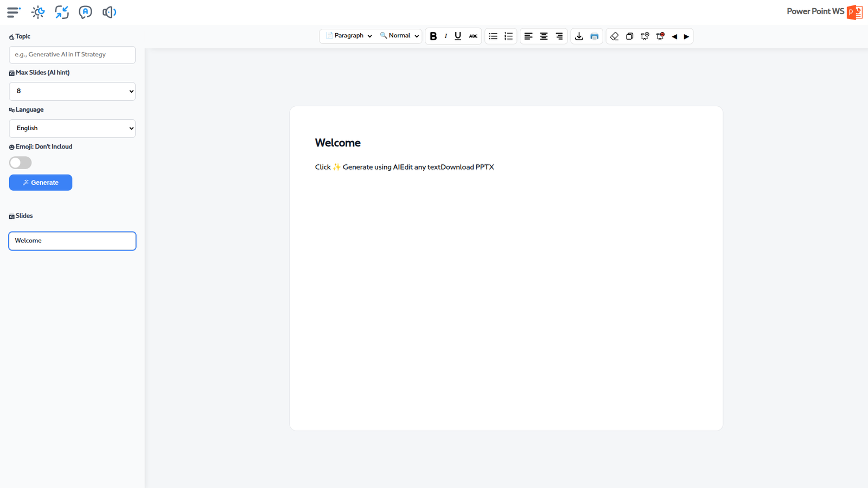Apply strikethrough ABC formatting
868x488 pixels.
[x=473, y=36]
